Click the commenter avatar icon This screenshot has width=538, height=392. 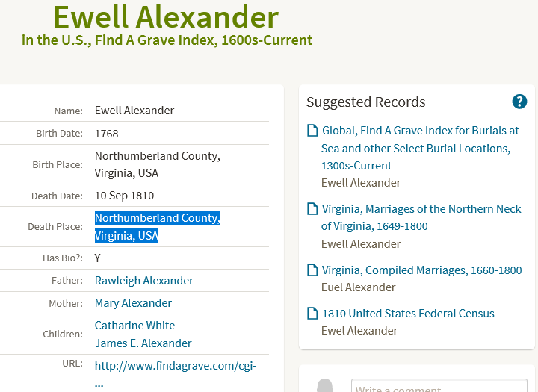[324, 385]
